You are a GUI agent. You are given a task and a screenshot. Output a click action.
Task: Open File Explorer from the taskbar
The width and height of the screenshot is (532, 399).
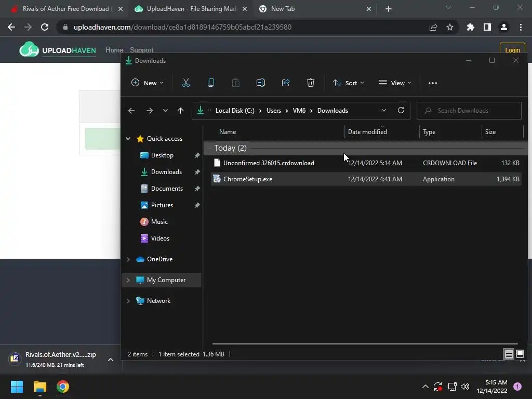click(39, 387)
